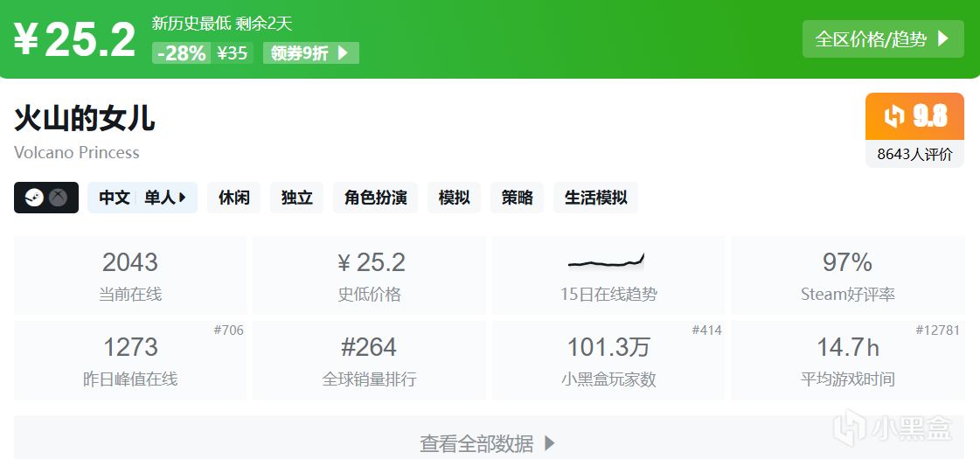Click the ¥ 25.2 史低价格 stat

pyautogui.click(x=370, y=275)
